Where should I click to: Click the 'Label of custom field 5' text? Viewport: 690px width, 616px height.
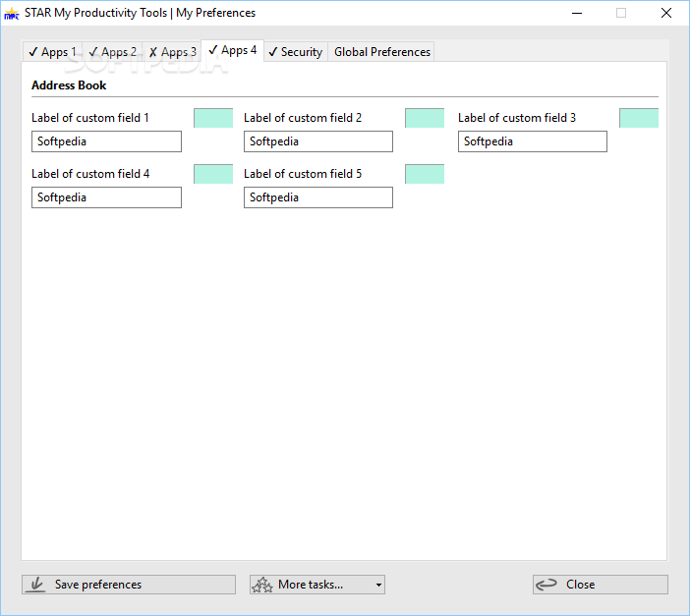point(303,174)
